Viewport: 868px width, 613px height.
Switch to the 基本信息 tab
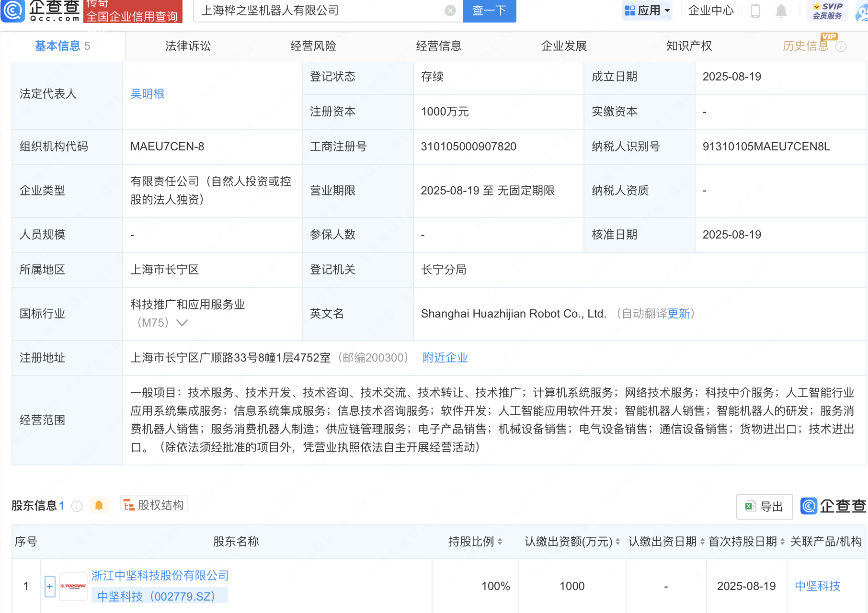coord(63,46)
